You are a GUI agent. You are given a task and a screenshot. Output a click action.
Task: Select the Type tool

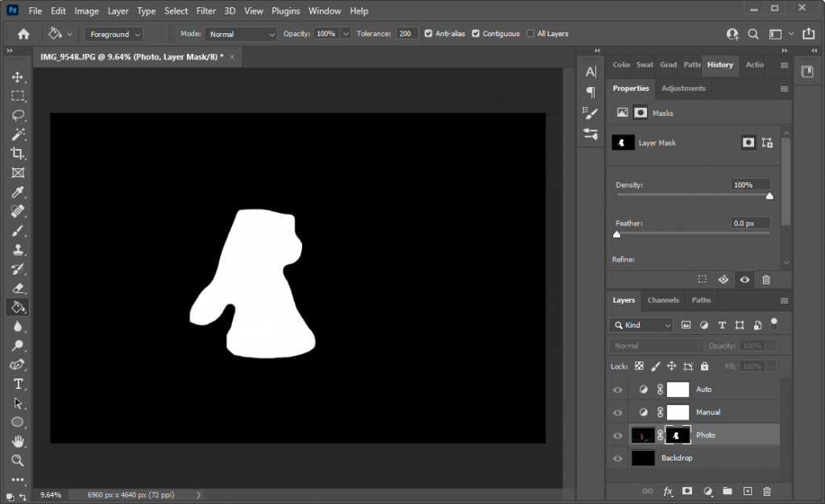[18, 384]
